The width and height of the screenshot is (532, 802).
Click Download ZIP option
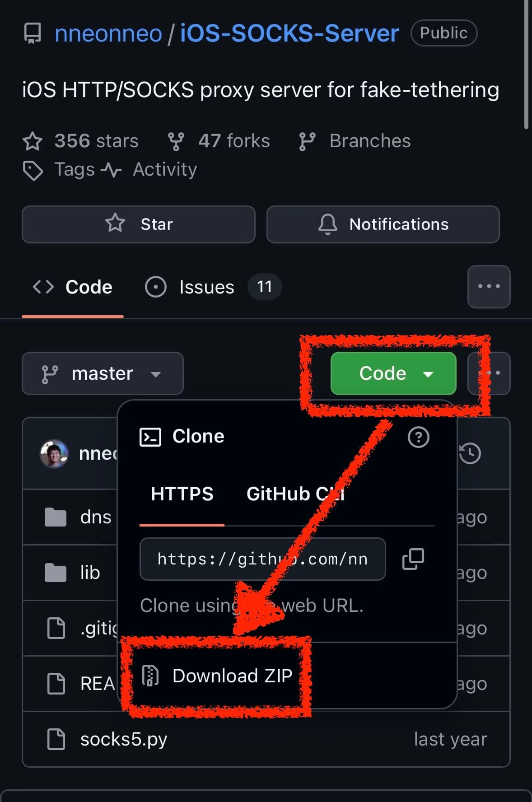tap(217, 676)
